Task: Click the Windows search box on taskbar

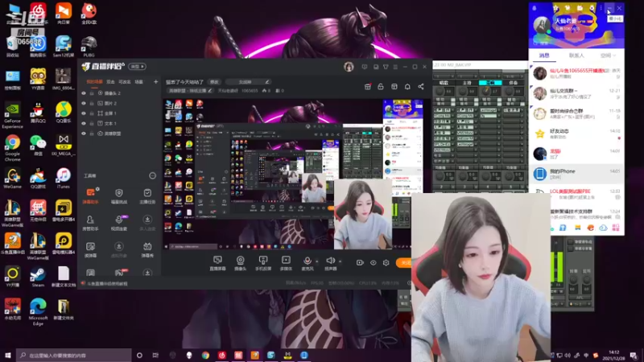Action: [74, 355]
